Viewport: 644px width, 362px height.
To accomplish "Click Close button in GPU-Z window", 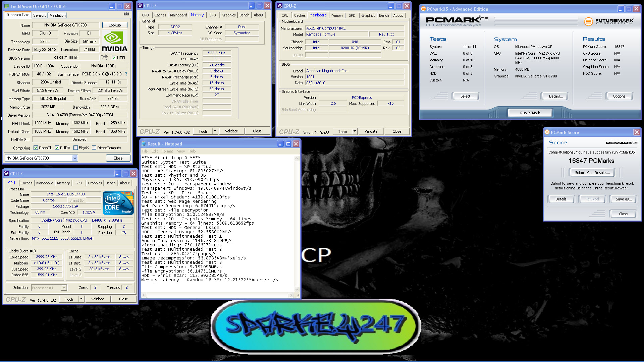I will tap(118, 158).
